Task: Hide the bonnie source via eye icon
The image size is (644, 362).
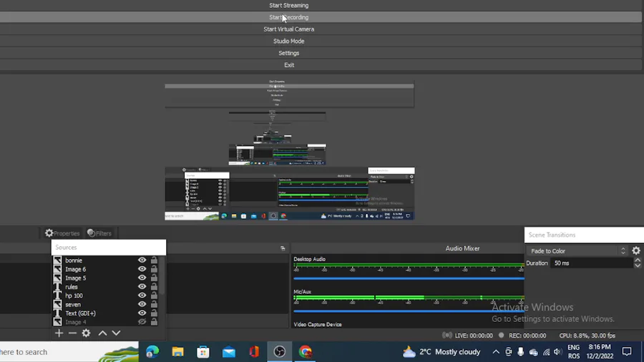Action: 142,260
